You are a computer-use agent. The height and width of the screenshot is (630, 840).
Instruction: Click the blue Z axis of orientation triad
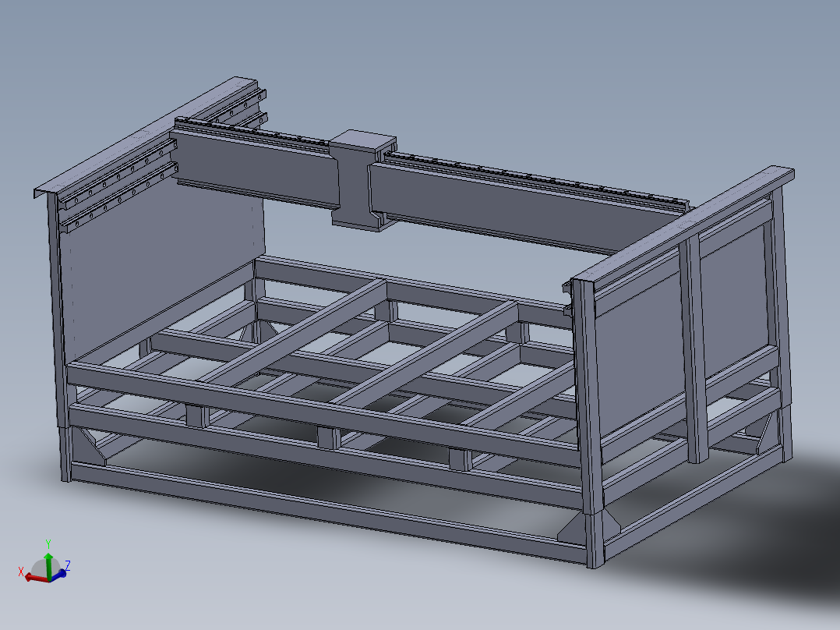59,574
